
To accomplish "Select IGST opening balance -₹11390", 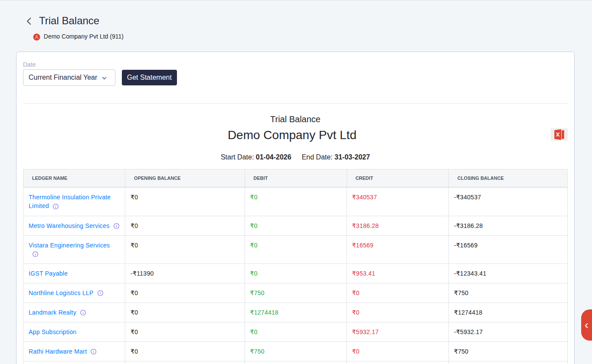I will (142, 273).
